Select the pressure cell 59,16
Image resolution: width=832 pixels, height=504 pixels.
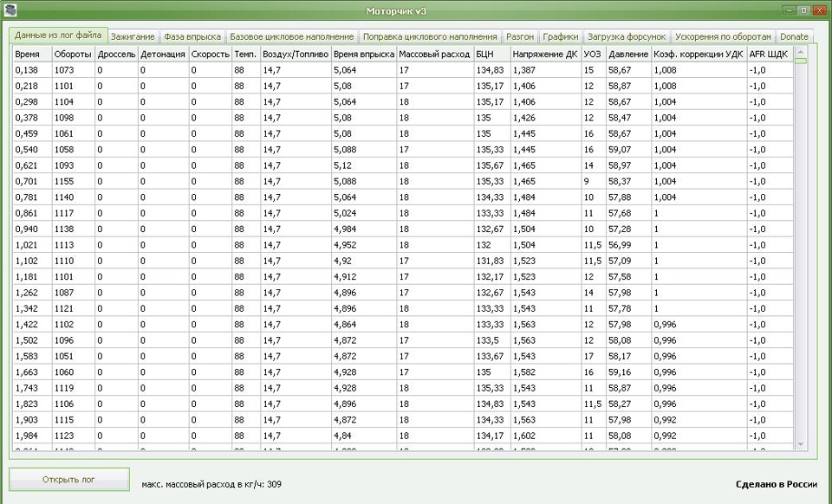pos(629,372)
